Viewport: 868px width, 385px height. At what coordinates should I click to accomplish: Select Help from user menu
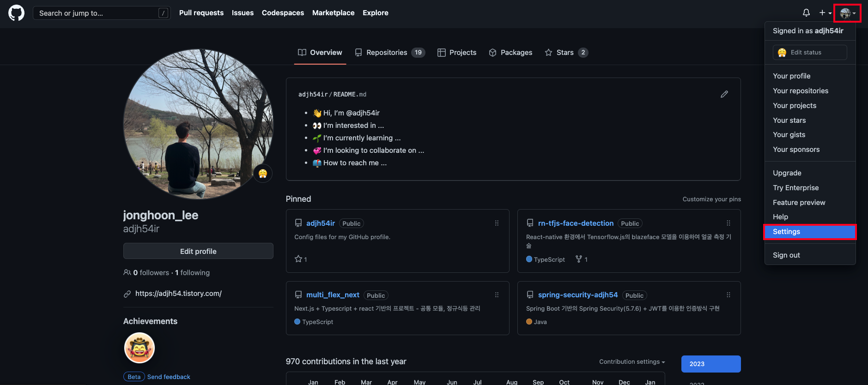click(x=810, y=217)
